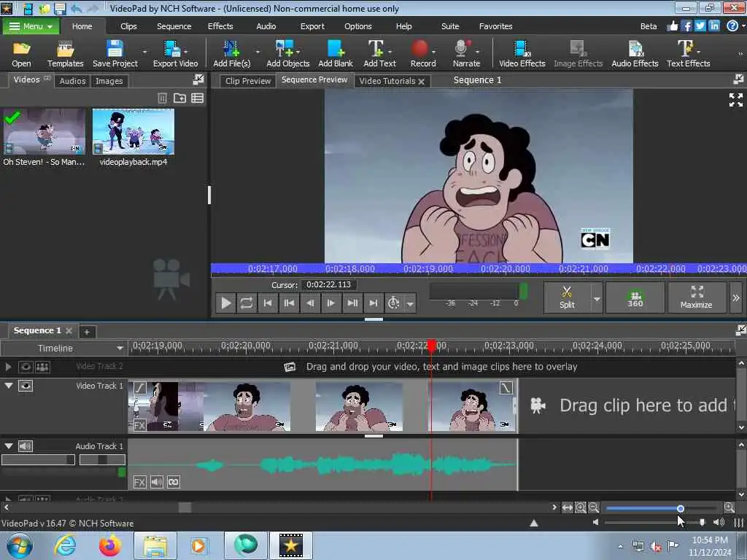Open the Export menu tab
747x560 pixels.
312,26
